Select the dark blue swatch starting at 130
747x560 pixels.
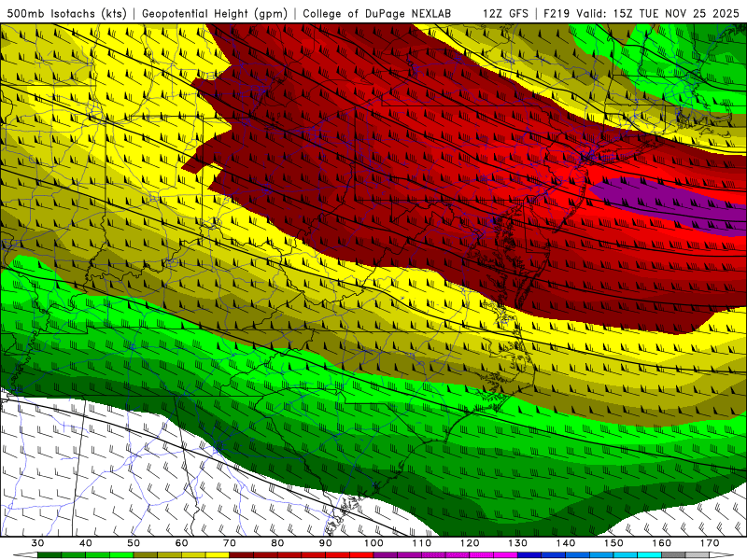click(x=529, y=555)
